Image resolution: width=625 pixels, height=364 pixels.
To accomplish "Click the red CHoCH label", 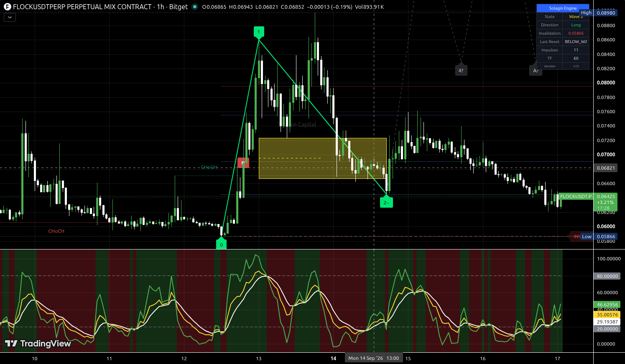I will point(56,231).
